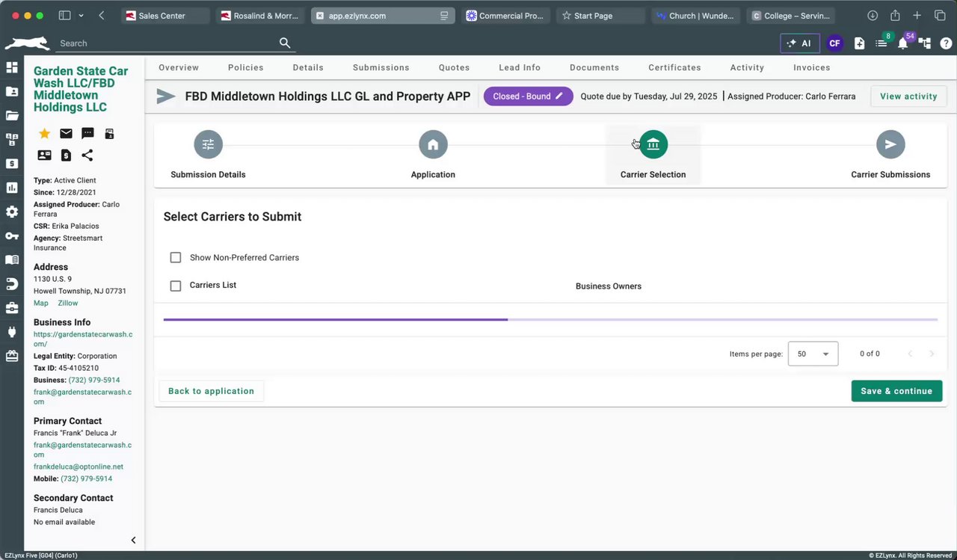Open notifications bell with badge 54
The width and height of the screenshot is (957, 560).
(x=903, y=43)
